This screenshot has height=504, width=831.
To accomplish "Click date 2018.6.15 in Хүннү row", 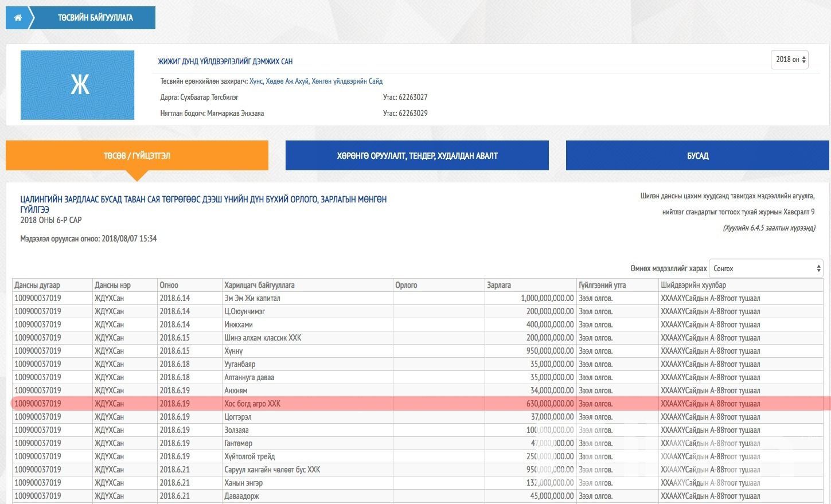I will tap(175, 351).
